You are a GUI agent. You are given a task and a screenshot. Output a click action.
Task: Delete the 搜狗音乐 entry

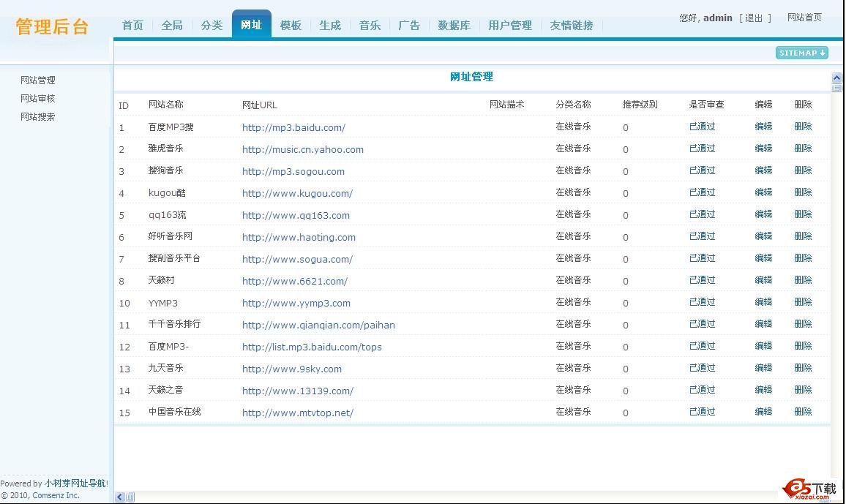tap(803, 170)
